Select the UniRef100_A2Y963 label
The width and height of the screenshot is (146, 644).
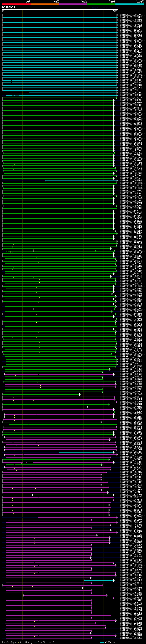(x=131, y=55)
